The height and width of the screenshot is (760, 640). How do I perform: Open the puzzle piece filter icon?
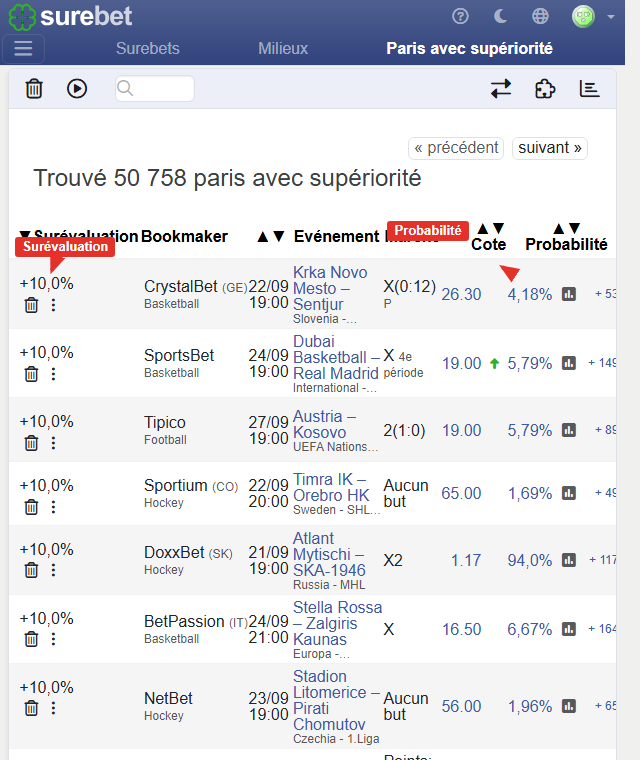point(545,89)
